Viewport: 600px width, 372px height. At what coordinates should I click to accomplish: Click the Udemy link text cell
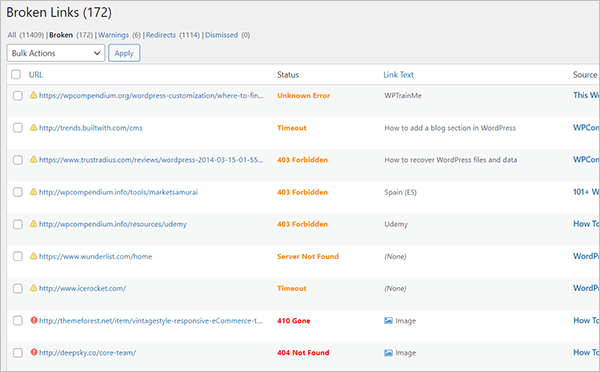[x=396, y=224]
